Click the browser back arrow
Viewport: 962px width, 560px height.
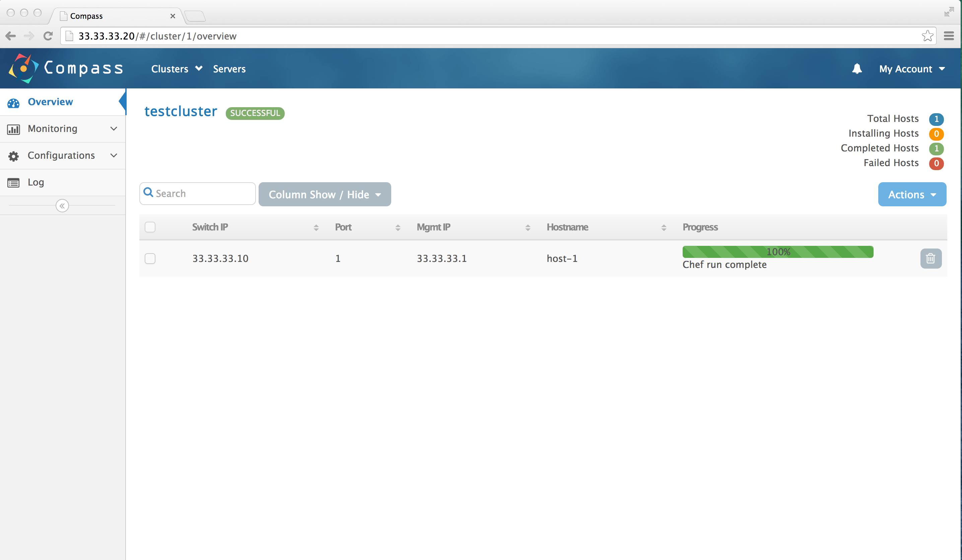point(11,36)
